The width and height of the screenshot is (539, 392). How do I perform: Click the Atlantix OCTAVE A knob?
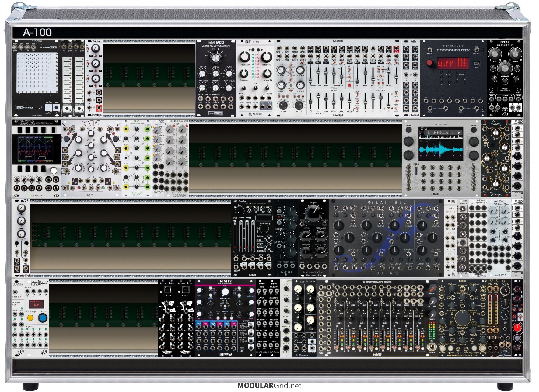[x=282, y=70]
